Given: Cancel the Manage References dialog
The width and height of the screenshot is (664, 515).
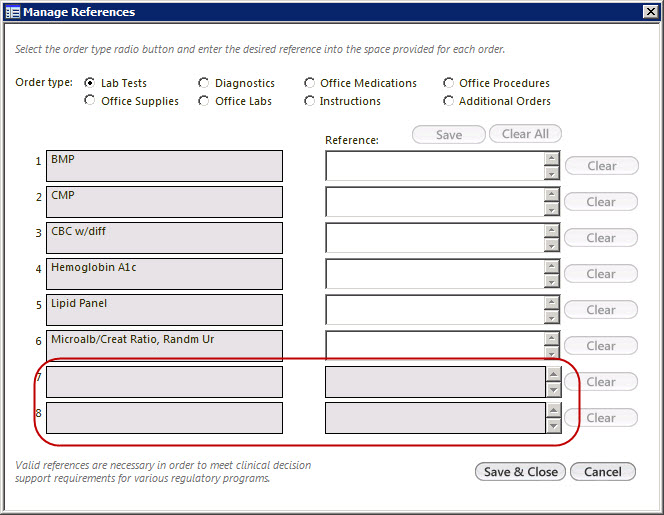Looking at the screenshot, I should point(603,471).
